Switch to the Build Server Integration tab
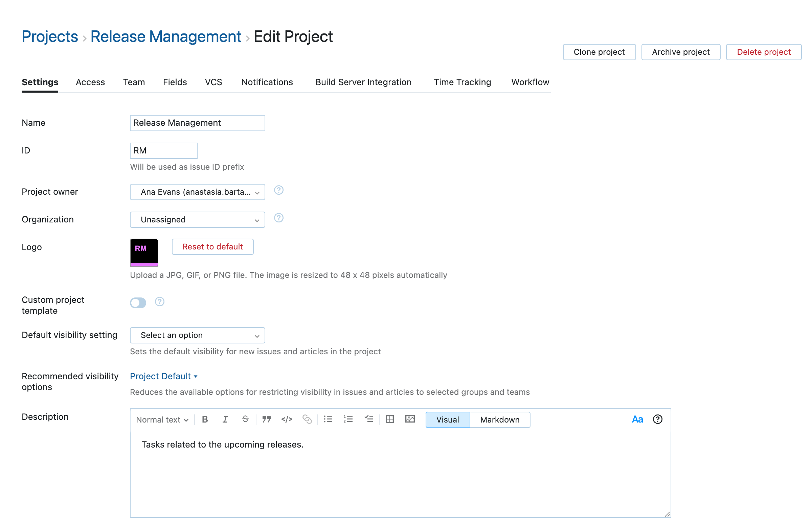 (363, 82)
